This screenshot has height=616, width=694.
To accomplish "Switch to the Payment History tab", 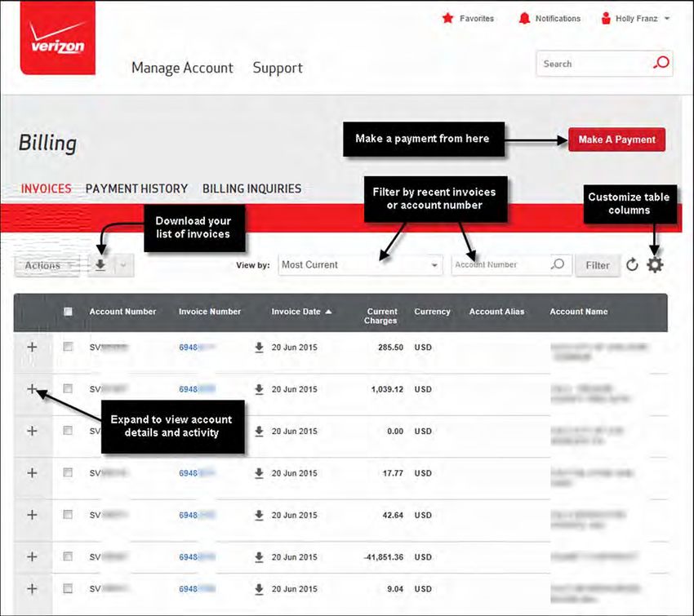I will click(x=137, y=188).
